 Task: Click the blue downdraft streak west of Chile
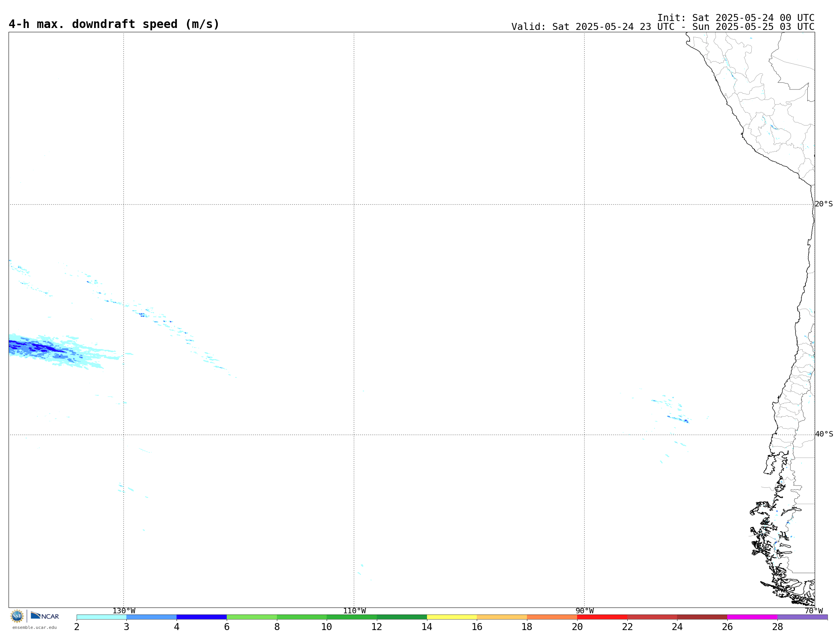pyautogui.click(x=678, y=419)
